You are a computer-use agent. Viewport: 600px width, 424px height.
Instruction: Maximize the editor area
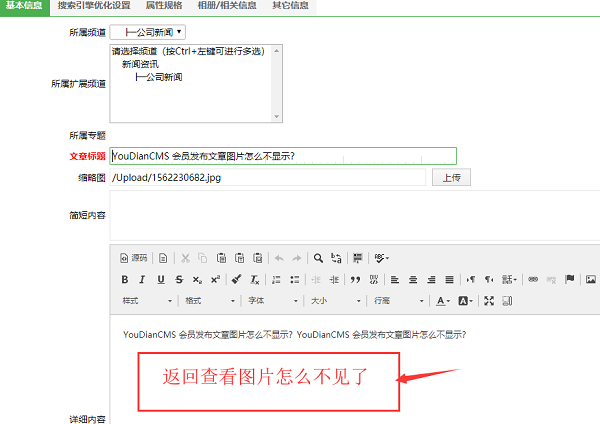(x=489, y=301)
